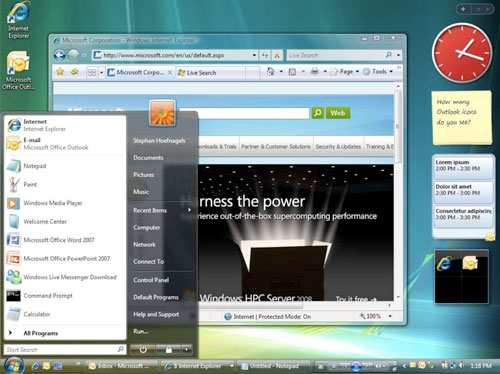Click inside the Start Search field

click(65, 349)
